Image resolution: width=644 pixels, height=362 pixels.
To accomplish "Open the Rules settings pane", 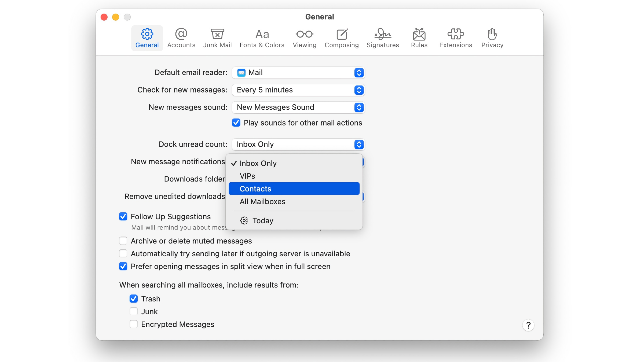I will (x=419, y=38).
